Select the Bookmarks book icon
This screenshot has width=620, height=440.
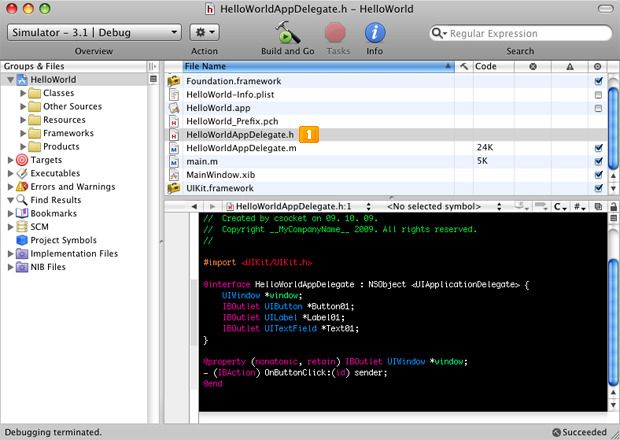coord(22,213)
